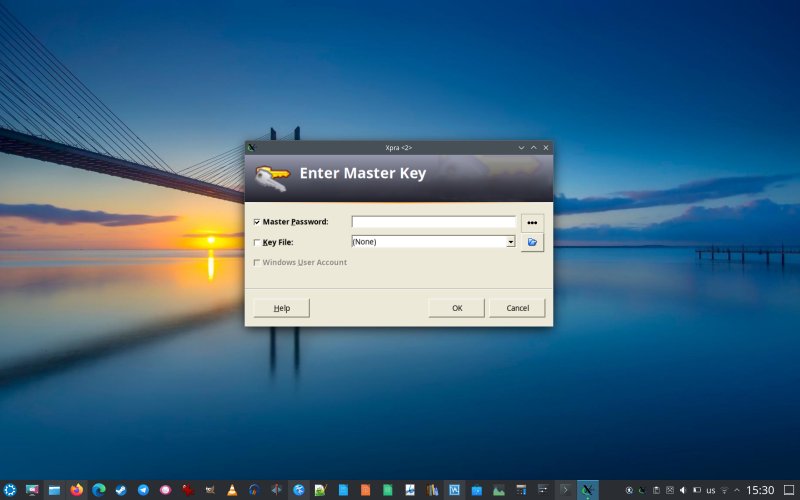
Task: Click the Master Password input field
Action: (x=433, y=222)
